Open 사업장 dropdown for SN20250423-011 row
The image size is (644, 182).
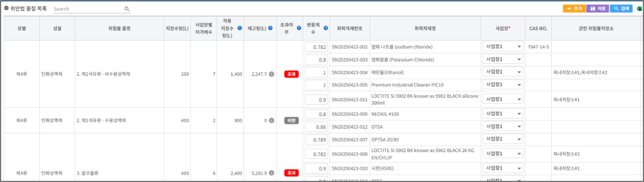[503, 99]
